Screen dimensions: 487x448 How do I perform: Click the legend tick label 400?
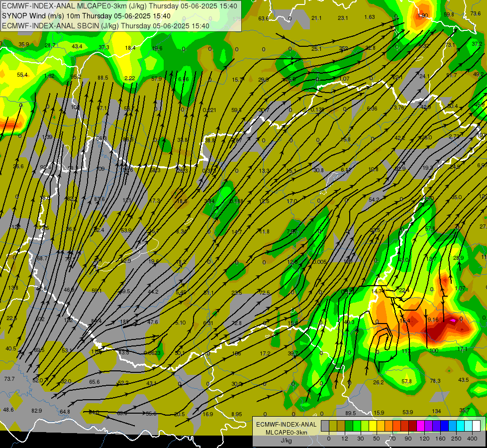472,439
